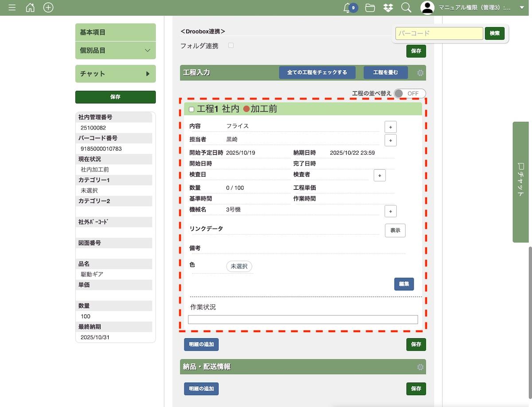Toggle 工程の並べ替え switch on
The height and width of the screenshot is (407, 532).
tap(410, 94)
